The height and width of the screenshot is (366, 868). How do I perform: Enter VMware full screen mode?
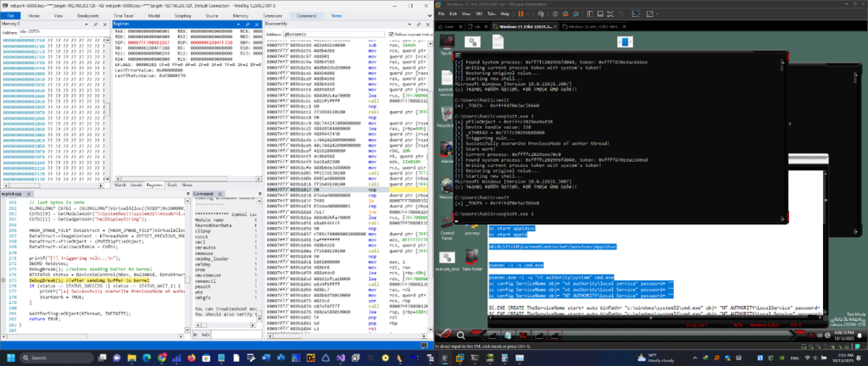pyautogui.click(x=609, y=14)
